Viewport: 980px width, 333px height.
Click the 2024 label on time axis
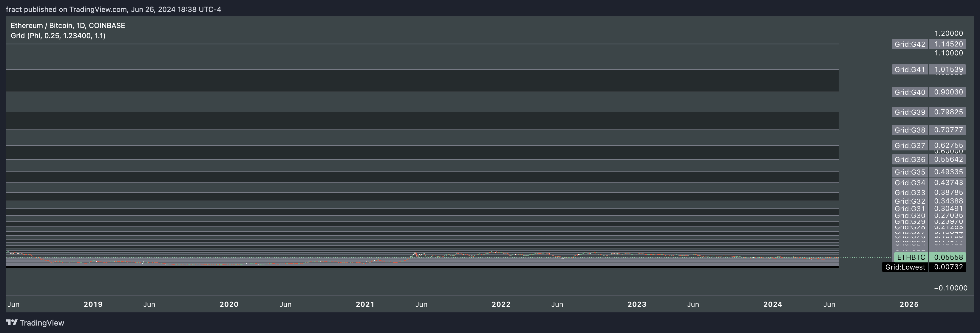tap(773, 304)
